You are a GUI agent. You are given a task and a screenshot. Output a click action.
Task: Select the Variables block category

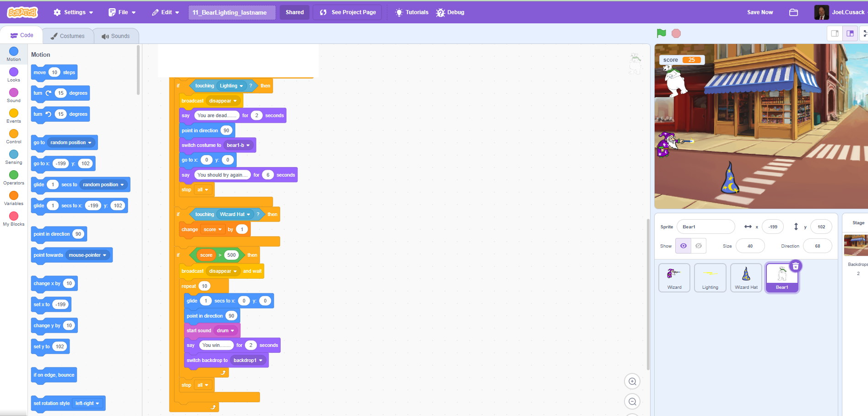point(14,198)
